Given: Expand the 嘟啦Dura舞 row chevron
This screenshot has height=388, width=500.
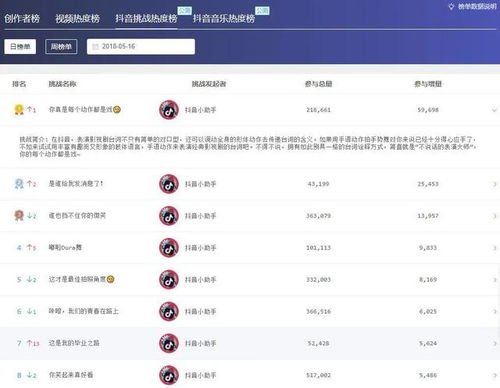Looking at the screenshot, I should (x=495, y=248).
